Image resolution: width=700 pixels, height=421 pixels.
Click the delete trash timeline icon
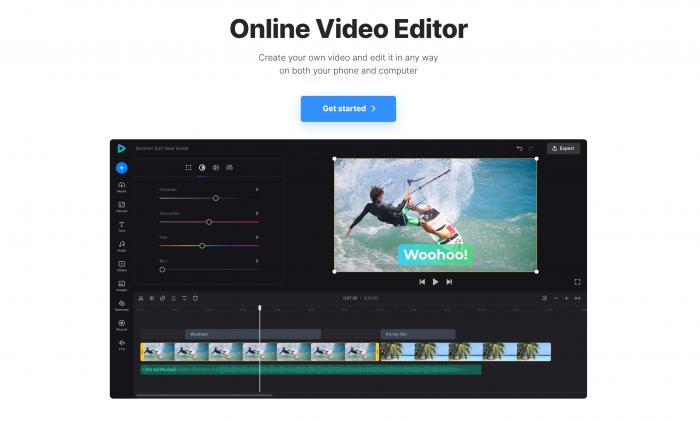coord(195,298)
